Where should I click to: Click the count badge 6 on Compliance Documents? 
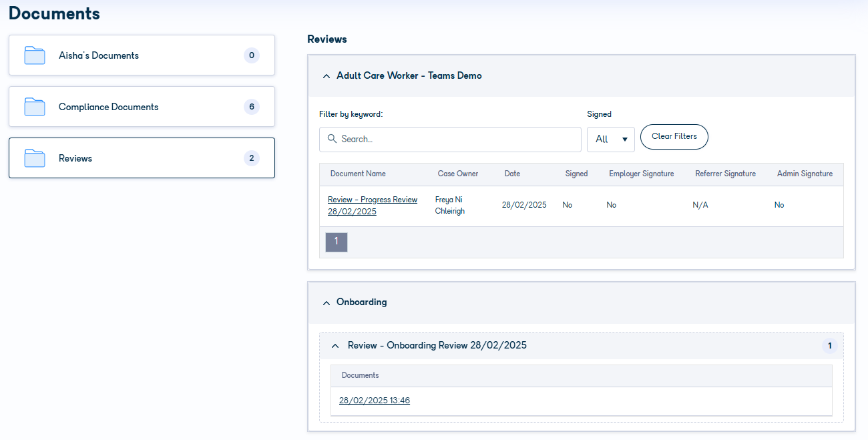pyautogui.click(x=252, y=107)
